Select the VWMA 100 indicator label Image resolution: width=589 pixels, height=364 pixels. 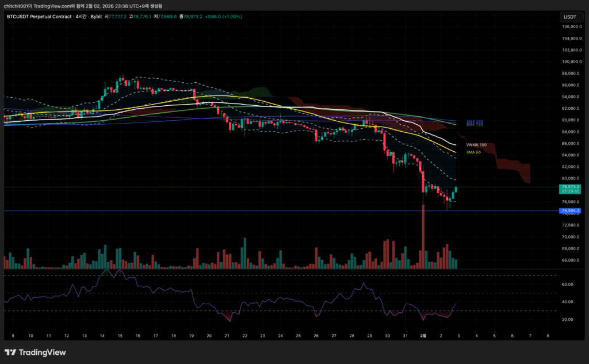point(476,145)
